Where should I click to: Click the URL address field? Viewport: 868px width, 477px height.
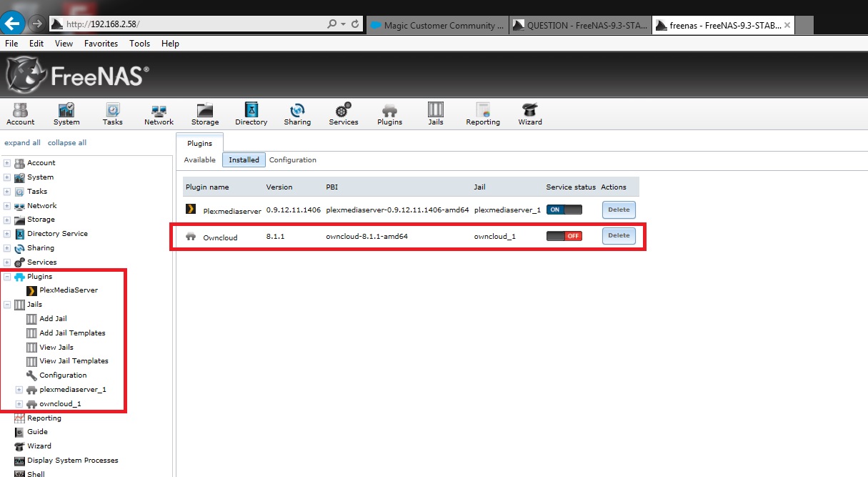click(193, 24)
